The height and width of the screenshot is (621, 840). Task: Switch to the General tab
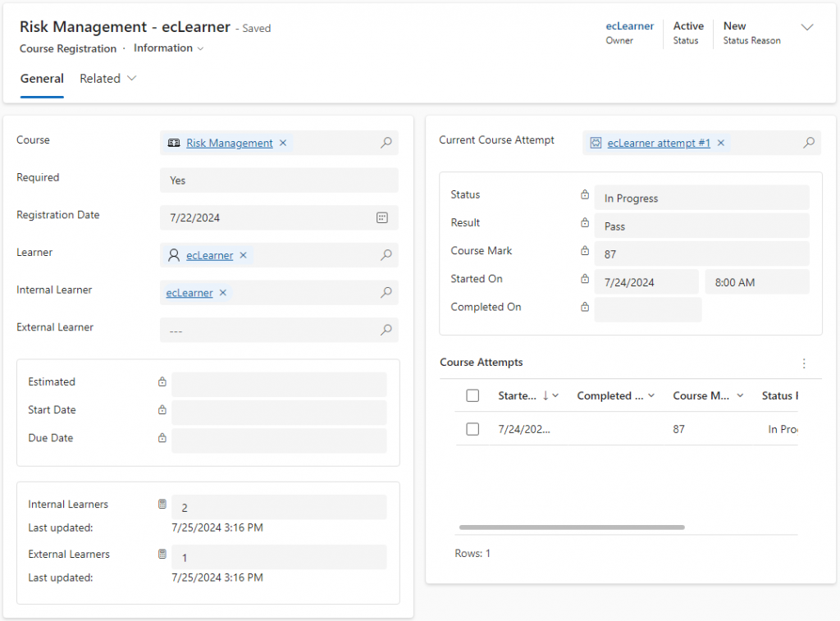click(x=42, y=79)
